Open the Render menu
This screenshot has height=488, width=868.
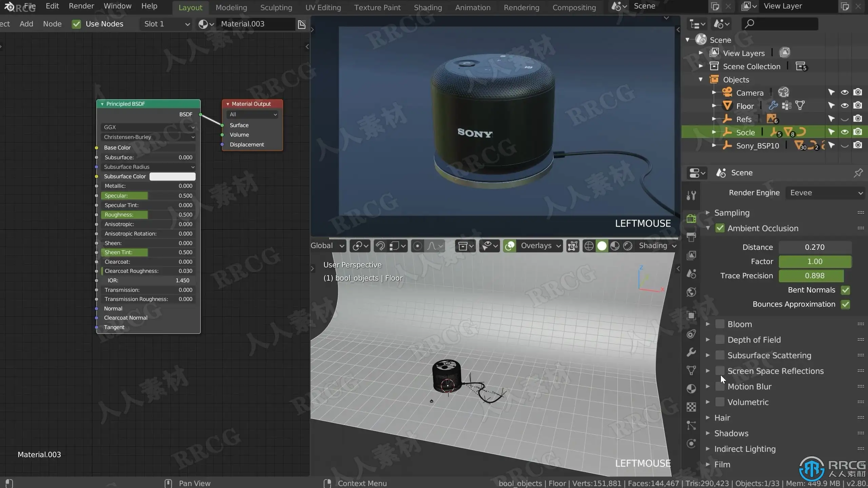pos(81,6)
